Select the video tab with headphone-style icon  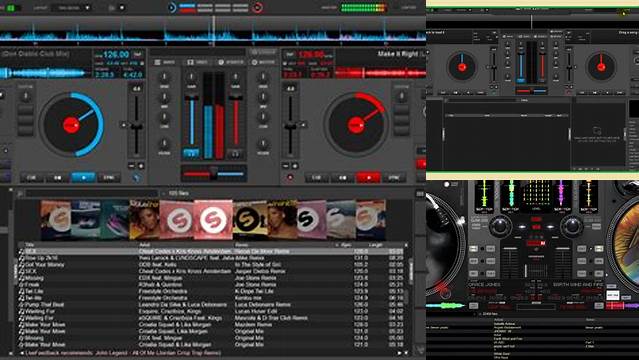(197, 62)
